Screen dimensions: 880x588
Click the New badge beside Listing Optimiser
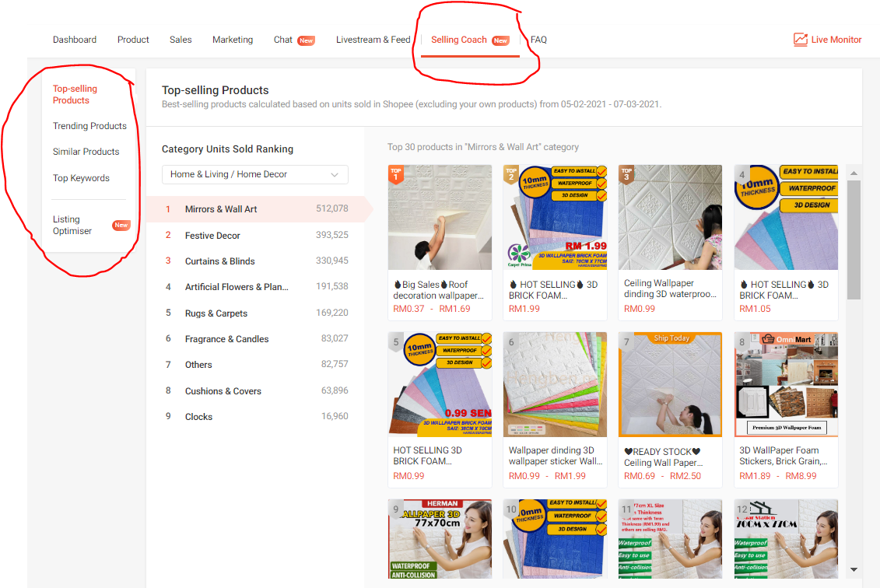[x=121, y=225]
